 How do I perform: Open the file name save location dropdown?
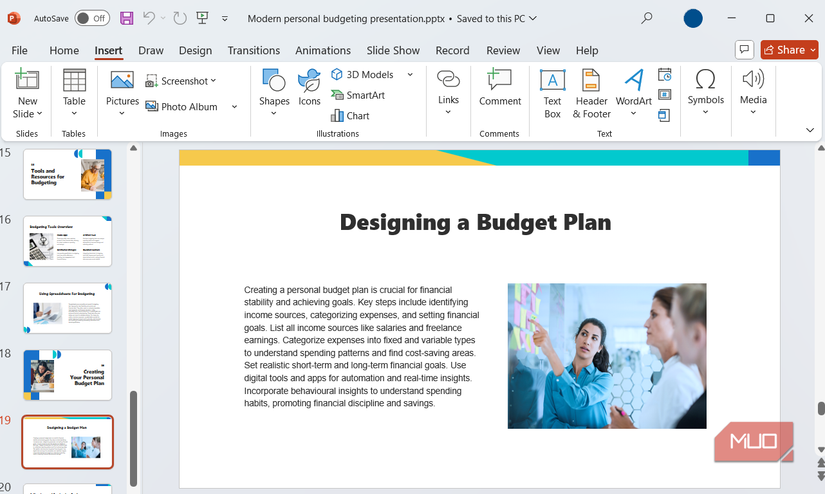tap(532, 18)
